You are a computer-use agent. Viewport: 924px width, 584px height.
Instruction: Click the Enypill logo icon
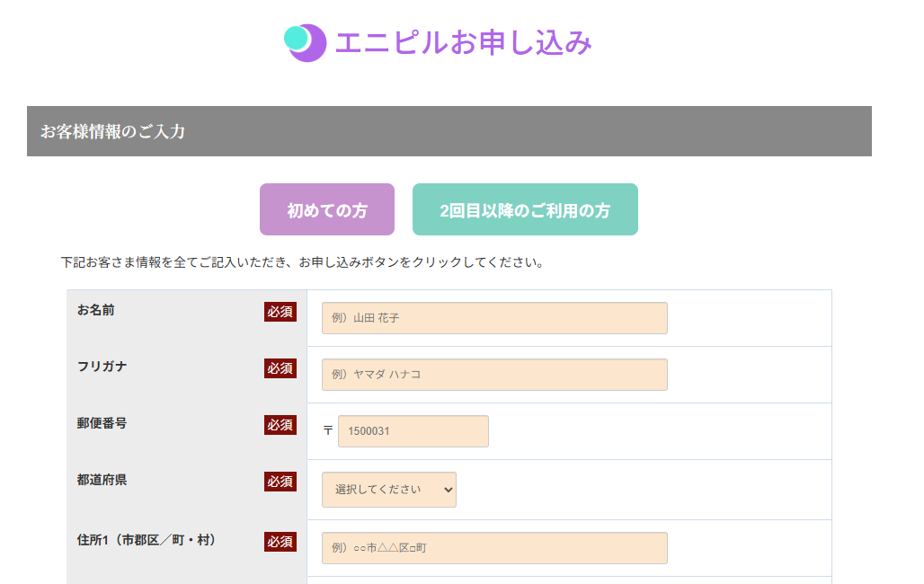(x=305, y=42)
